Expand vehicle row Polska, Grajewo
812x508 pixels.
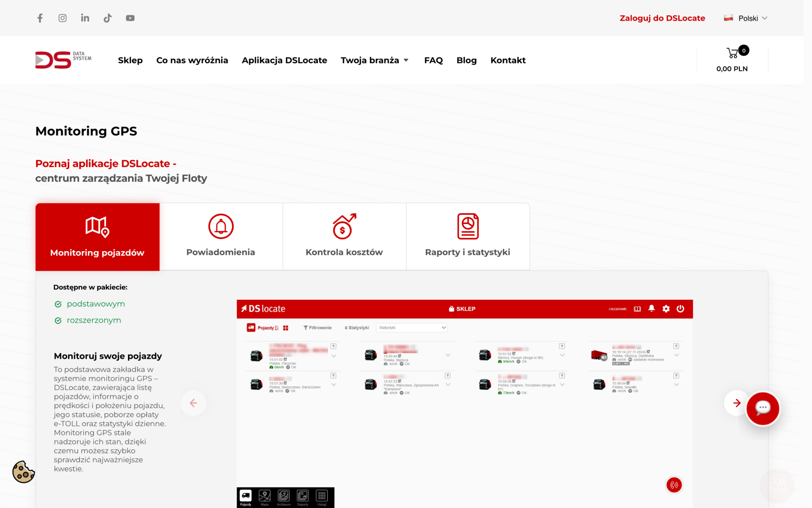562,385
